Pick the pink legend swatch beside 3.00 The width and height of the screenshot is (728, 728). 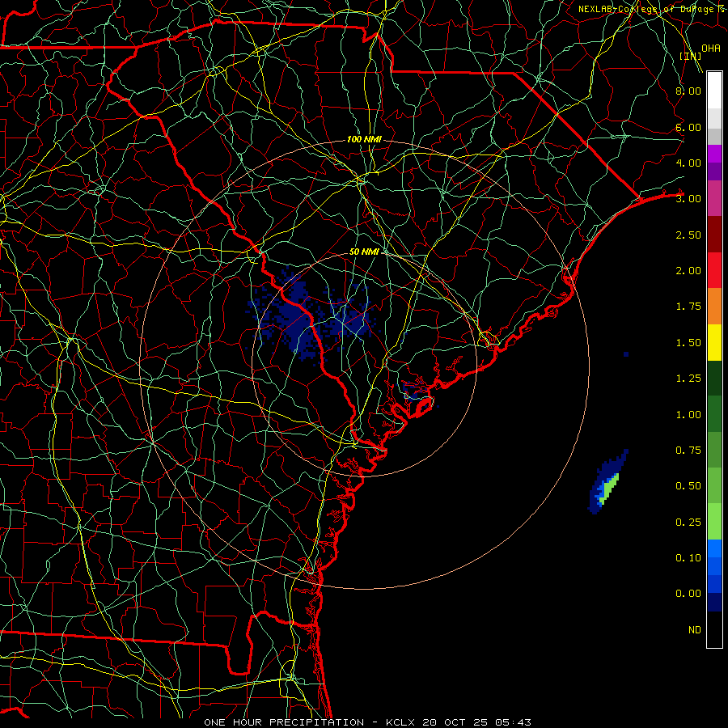coord(714,199)
